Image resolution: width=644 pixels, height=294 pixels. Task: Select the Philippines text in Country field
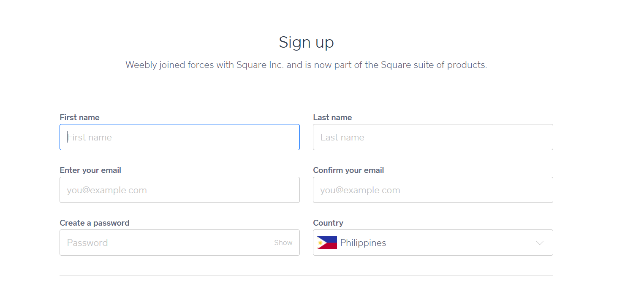pos(363,243)
